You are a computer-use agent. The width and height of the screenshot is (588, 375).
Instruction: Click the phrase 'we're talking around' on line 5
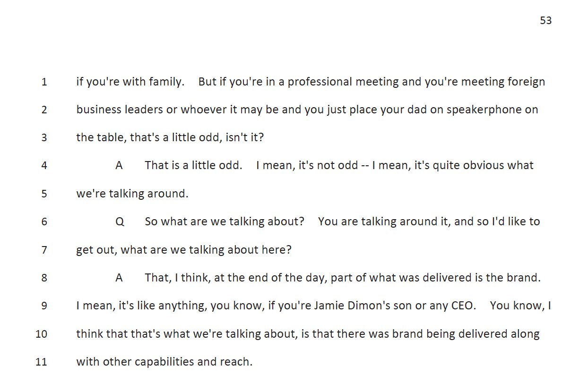pos(132,194)
